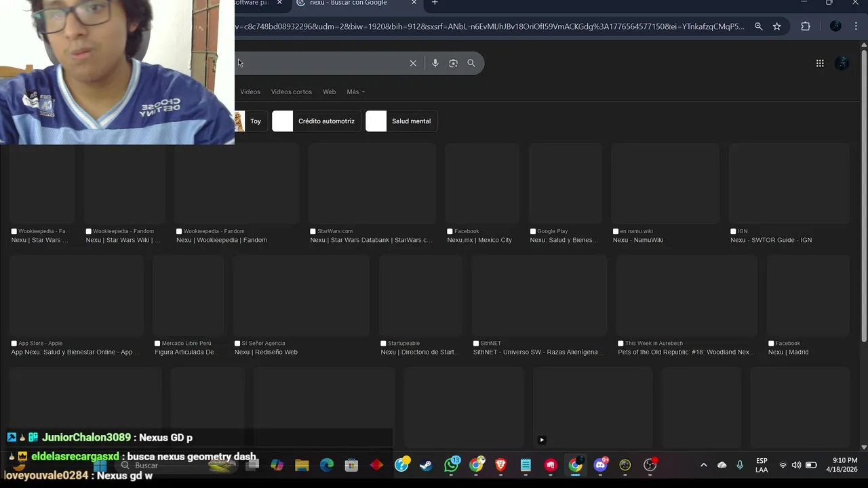Select the SithNET image thumbnail
Image resolution: width=868 pixels, height=488 pixels.
point(539,296)
